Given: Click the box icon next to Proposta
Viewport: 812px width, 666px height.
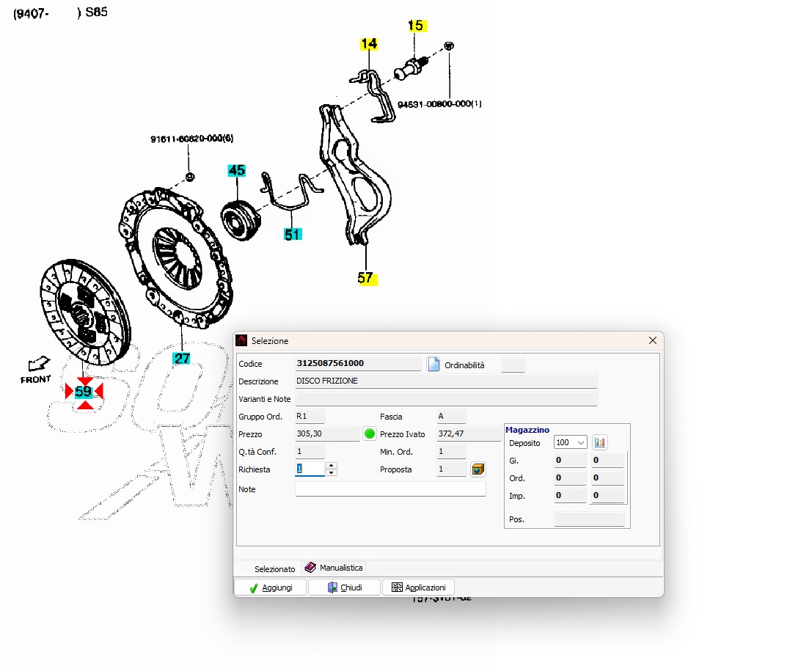Looking at the screenshot, I should [x=478, y=469].
